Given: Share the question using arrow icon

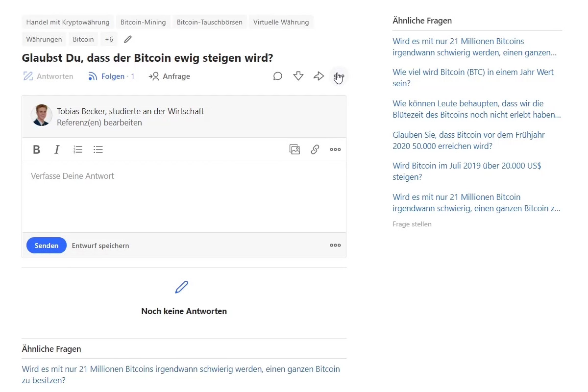Looking at the screenshot, I should tap(319, 76).
